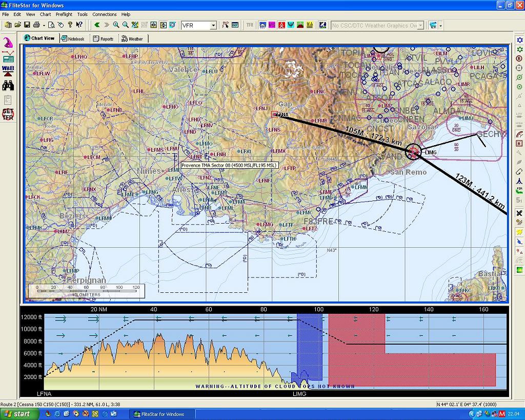Screen dimensions: 525x420
Task: Go to the previous chart view with green arrow
Action: pos(97,25)
